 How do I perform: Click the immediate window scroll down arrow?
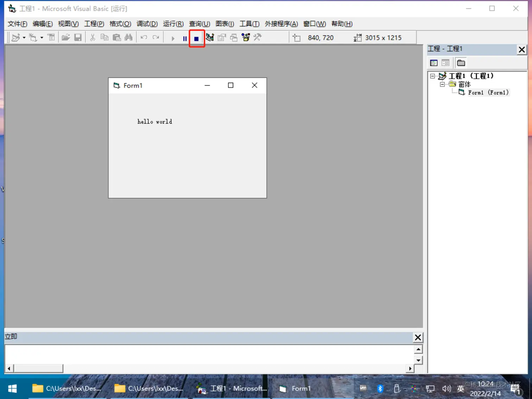tap(418, 360)
